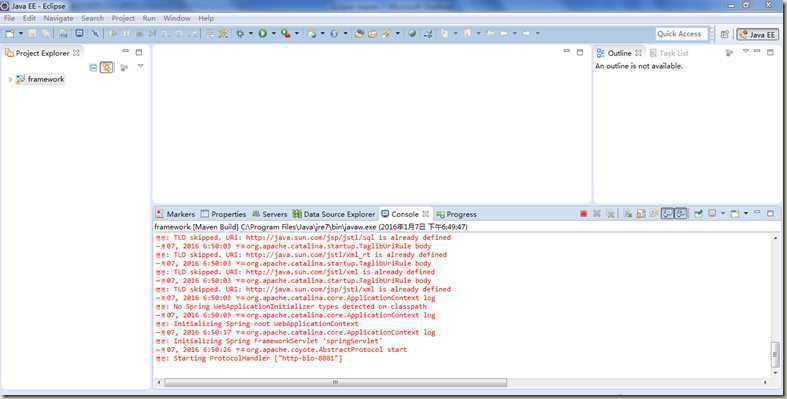Click the Run External Tools icon
Viewport: 787px width, 399px height.
coord(286,34)
